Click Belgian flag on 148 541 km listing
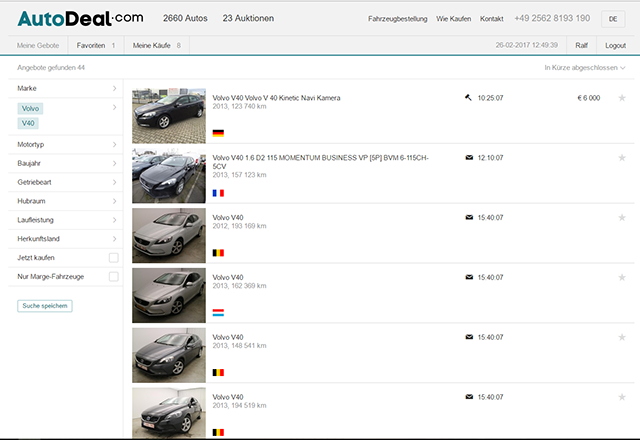640x440 pixels. 218,372
